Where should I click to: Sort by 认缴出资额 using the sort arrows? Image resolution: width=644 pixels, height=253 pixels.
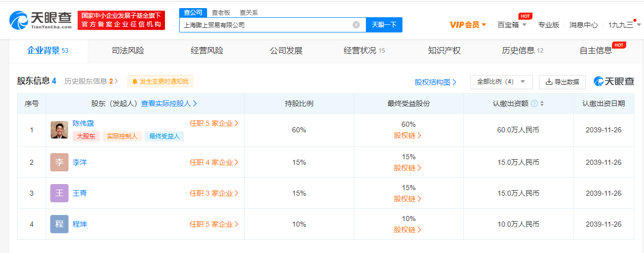click(x=541, y=103)
